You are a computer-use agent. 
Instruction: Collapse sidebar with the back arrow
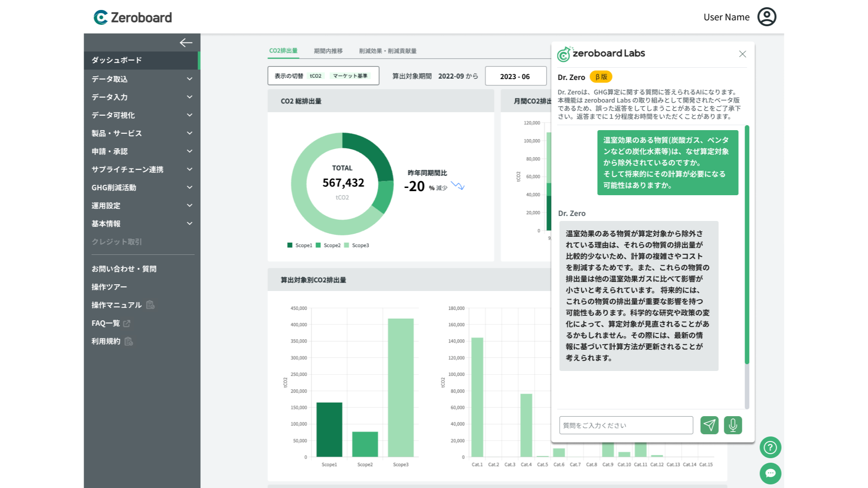186,43
